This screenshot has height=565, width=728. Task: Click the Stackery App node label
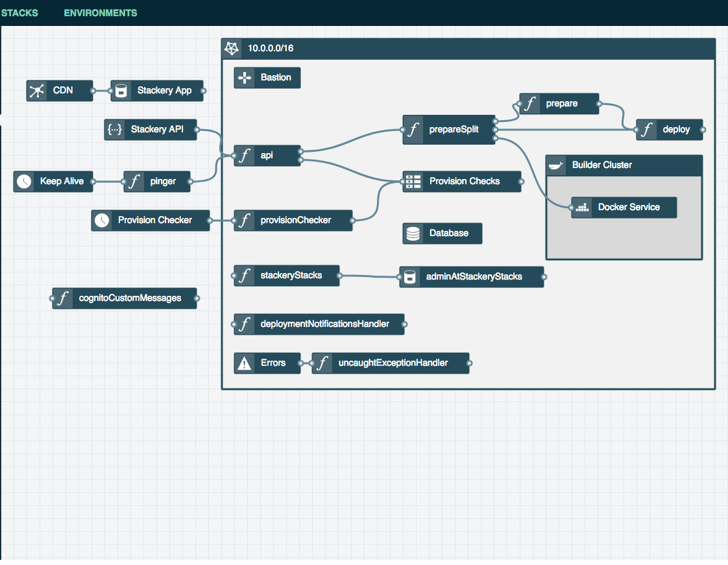164,91
